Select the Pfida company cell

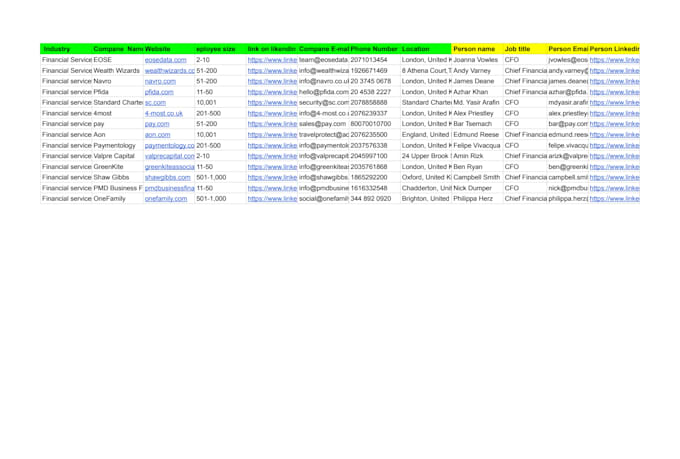[x=118, y=92]
